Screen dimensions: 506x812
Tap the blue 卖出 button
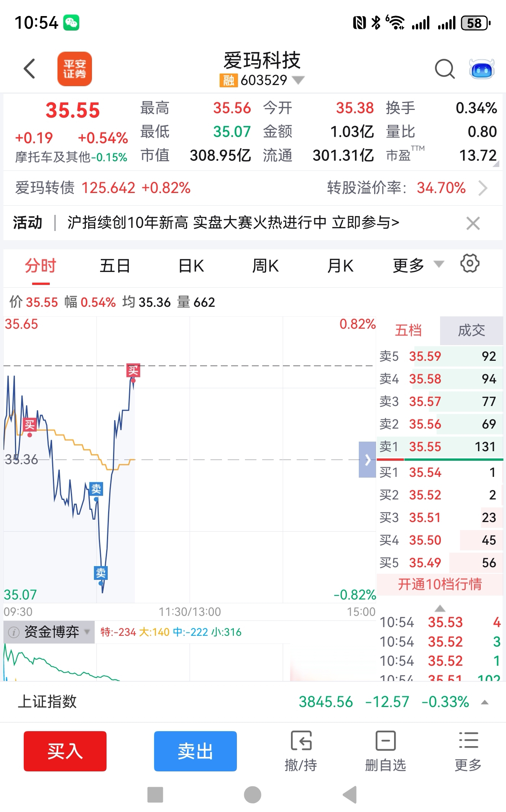coord(195,751)
